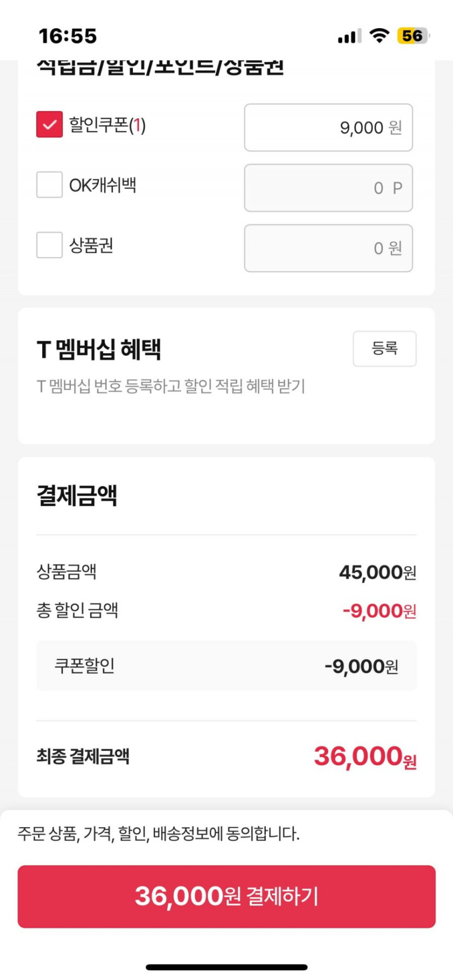Uncheck the 할인쿠폰 checkbox
Screen dimensions: 453x980
[x=49, y=124]
